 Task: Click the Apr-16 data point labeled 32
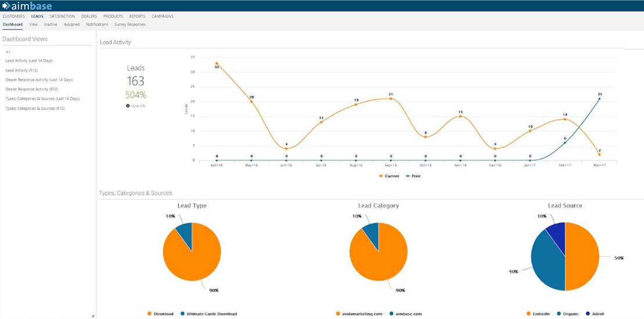click(x=217, y=63)
